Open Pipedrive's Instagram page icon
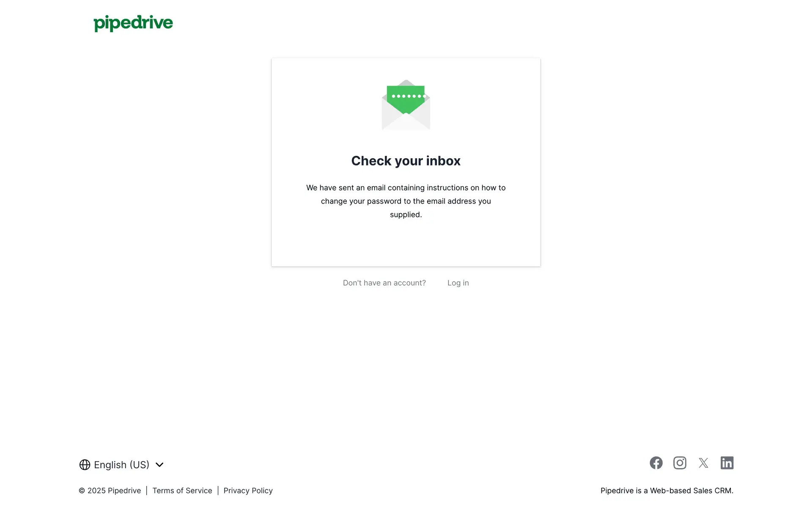812x508 pixels. pos(680,463)
